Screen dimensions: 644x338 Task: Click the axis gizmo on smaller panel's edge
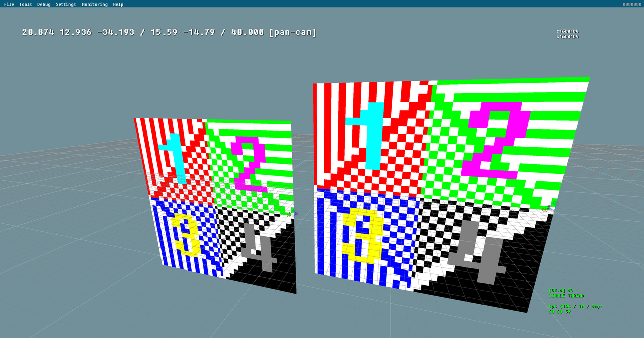pos(293,214)
